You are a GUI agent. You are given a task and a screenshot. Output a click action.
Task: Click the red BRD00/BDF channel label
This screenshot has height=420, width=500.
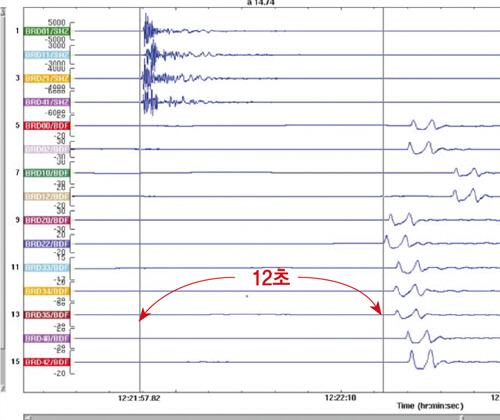pyautogui.click(x=47, y=126)
